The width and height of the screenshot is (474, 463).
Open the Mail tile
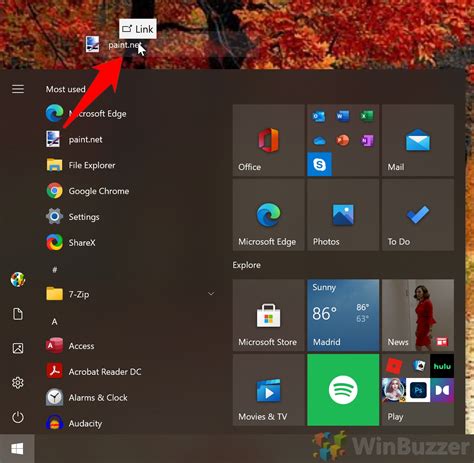pos(418,140)
